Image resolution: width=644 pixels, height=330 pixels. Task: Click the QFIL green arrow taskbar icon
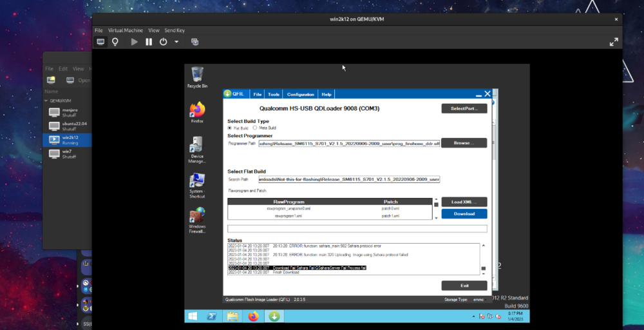coord(274,316)
